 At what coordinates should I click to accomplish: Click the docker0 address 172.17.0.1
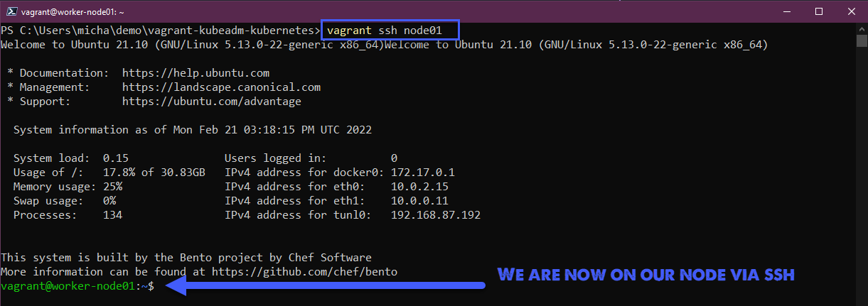tap(422, 172)
